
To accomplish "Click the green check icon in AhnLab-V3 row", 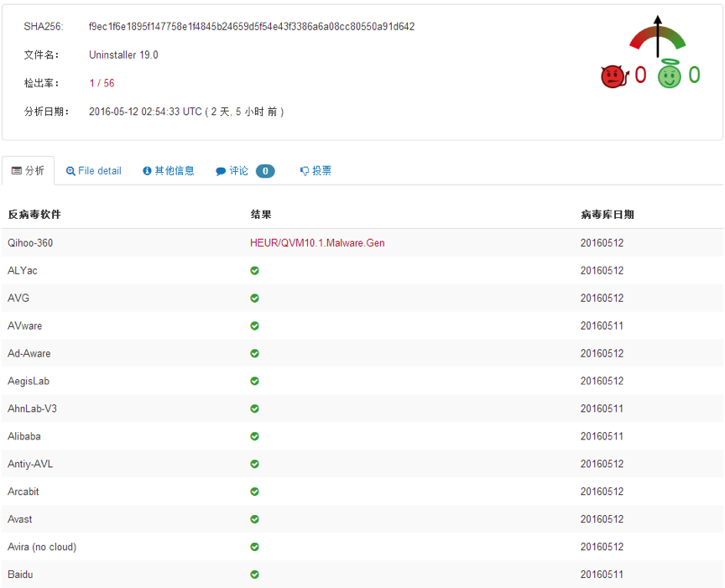I will click(254, 408).
